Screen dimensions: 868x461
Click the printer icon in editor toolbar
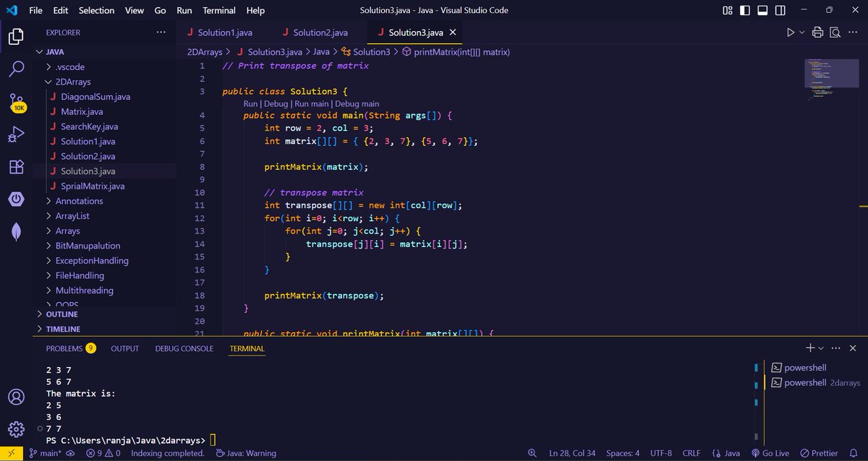[x=817, y=33]
